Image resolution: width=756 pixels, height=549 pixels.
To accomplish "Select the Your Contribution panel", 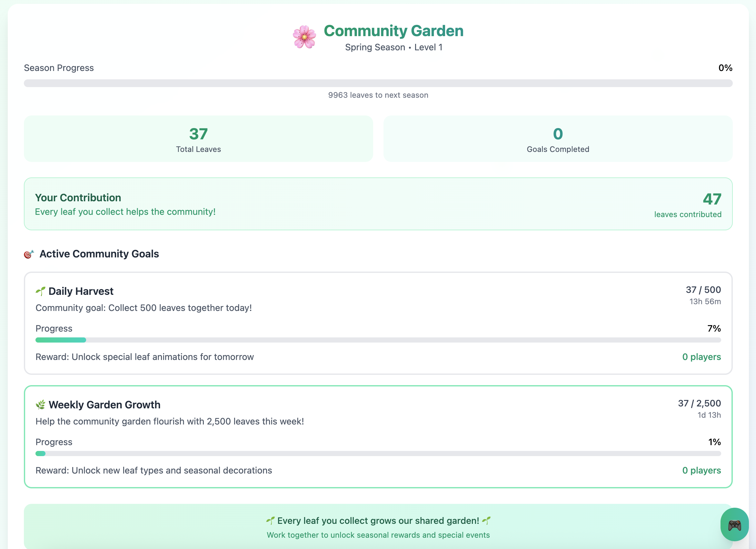I will pos(378,204).
